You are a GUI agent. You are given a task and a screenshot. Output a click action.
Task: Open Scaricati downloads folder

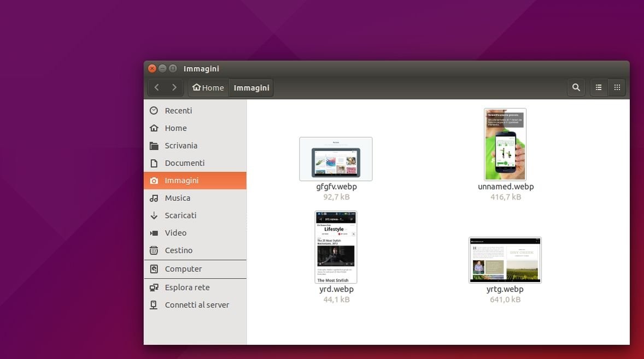click(180, 215)
